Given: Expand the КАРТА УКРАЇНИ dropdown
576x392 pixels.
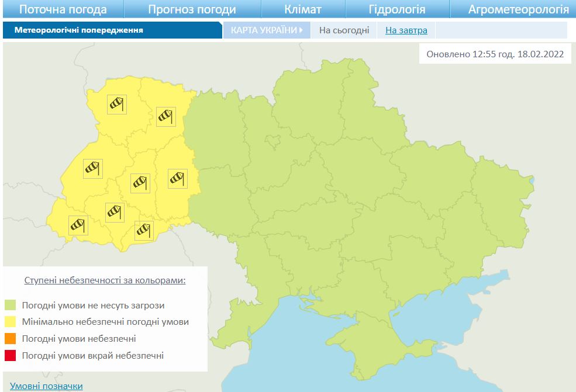Looking at the screenshot, I should click(x=267, y=30).
